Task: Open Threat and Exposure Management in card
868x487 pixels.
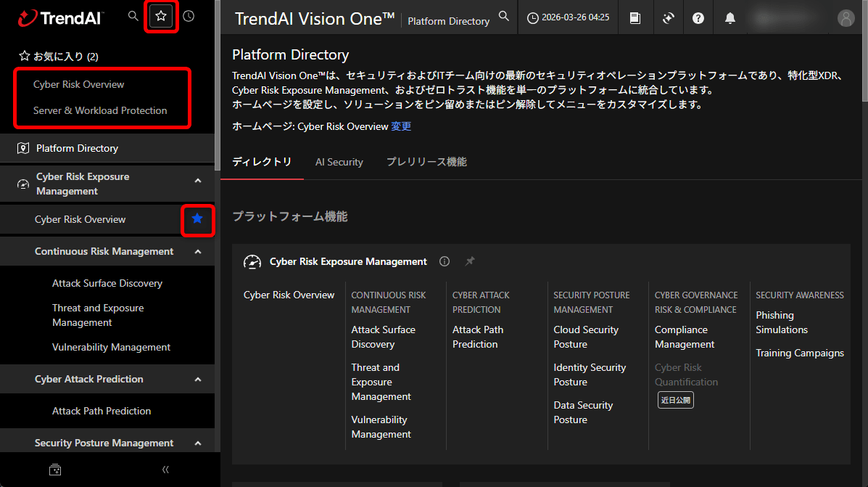Action: pyautogui.click(x=381, y=382)
